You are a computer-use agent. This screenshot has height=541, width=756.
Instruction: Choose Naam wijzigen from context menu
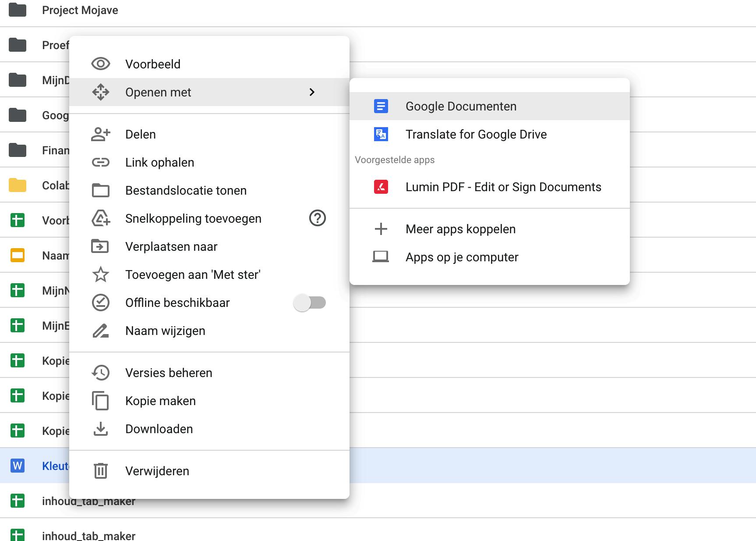point(165,331)
